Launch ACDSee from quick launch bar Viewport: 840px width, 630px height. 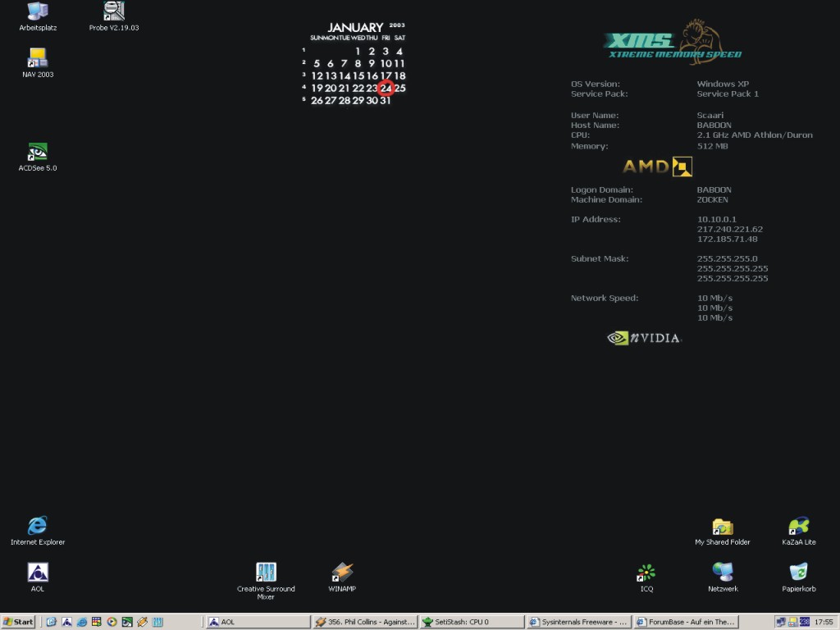tap(127, 622)
